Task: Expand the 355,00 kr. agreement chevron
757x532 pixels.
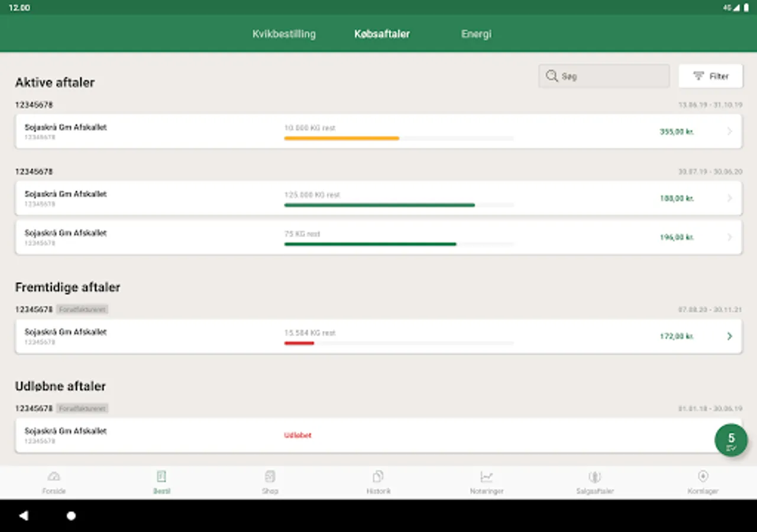Action: point(729,131)
